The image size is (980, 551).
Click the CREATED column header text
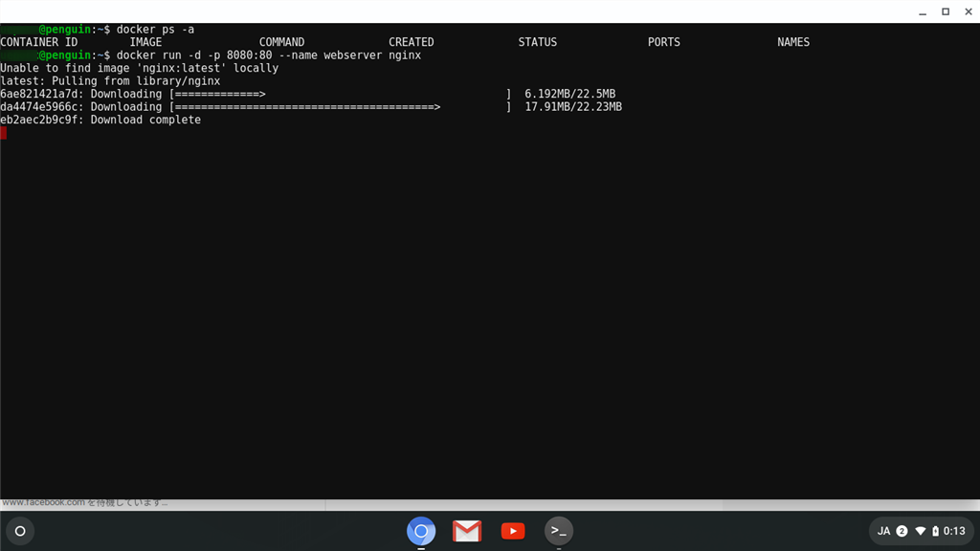[x=412, y=42]
